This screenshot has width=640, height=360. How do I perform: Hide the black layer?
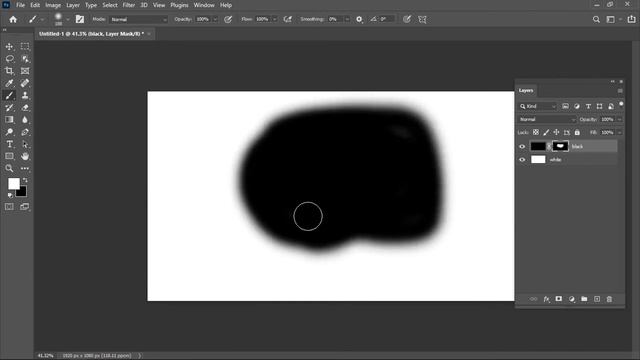tap(522, 147)
